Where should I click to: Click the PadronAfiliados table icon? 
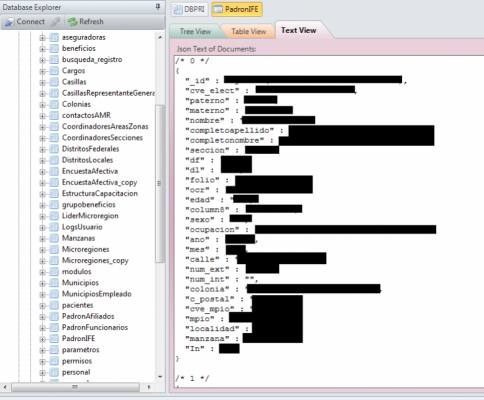click(x=54, y=317)
